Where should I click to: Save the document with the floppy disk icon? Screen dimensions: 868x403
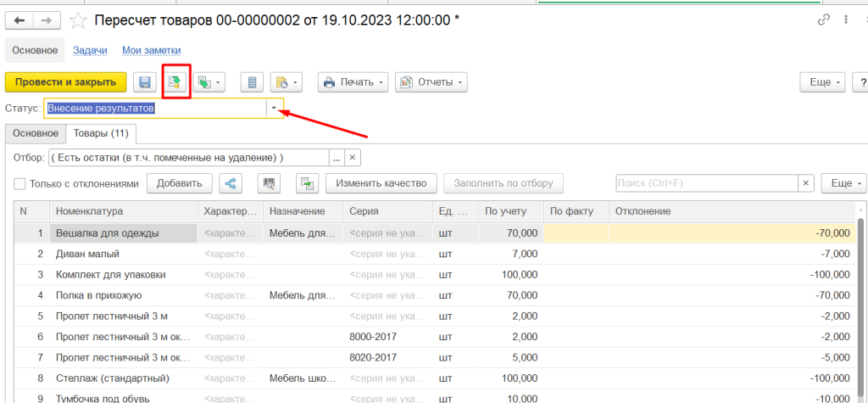point(145,82)
